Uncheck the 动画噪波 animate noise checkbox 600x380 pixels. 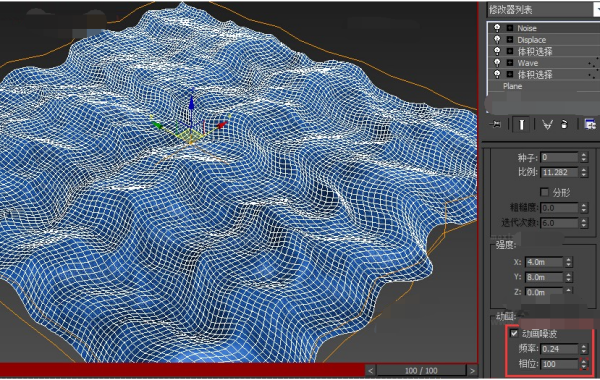tap(514, 333)
